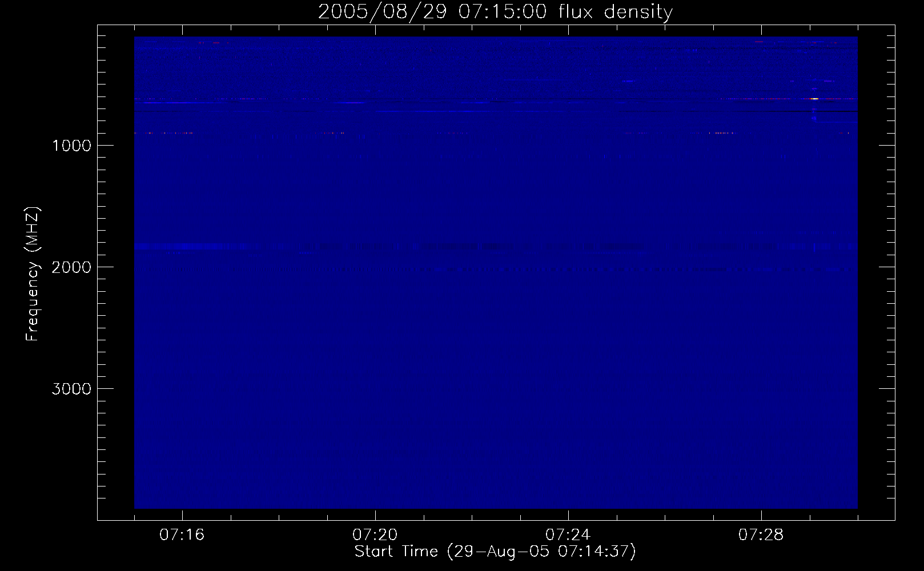Click the light-blue band near 1800 MHz at left
Image resolution: width=924 pixels, height=571 pixels.
(188, 247)
